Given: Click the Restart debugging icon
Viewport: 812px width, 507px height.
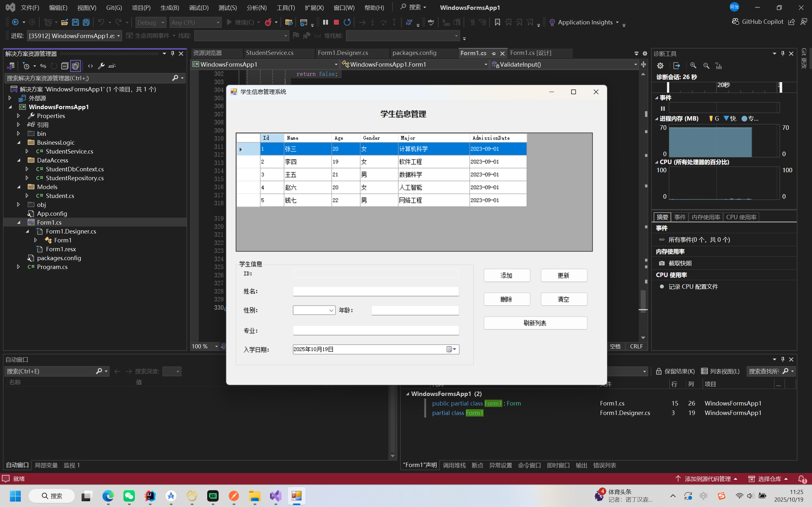Looking at the screenshot, I should 347,22.
